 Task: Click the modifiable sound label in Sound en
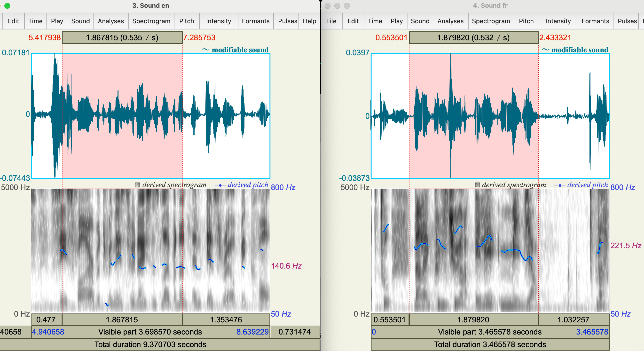(236, 50)
